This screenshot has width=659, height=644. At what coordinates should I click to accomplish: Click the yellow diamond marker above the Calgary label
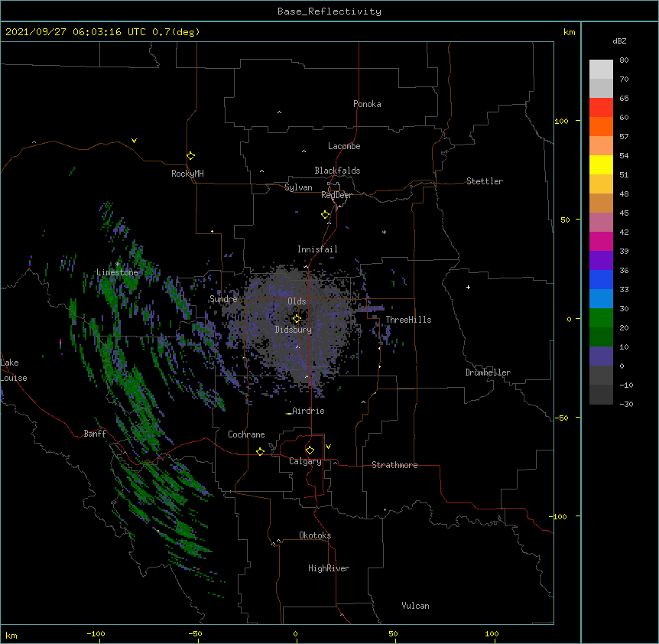click(310, 450)
